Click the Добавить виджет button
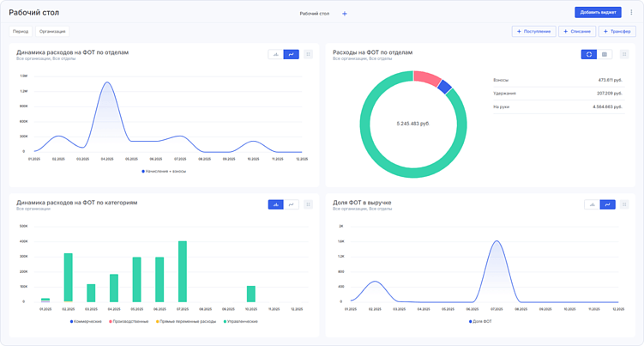Viewport: 644px width, 346px height. click(x=598, y=12)
